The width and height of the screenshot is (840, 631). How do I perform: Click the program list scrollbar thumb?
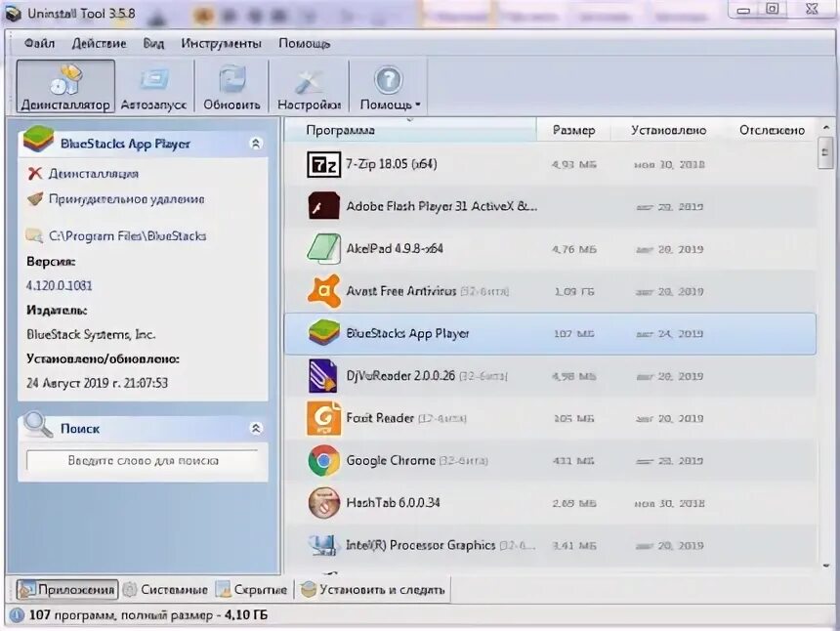coord(825,153)
